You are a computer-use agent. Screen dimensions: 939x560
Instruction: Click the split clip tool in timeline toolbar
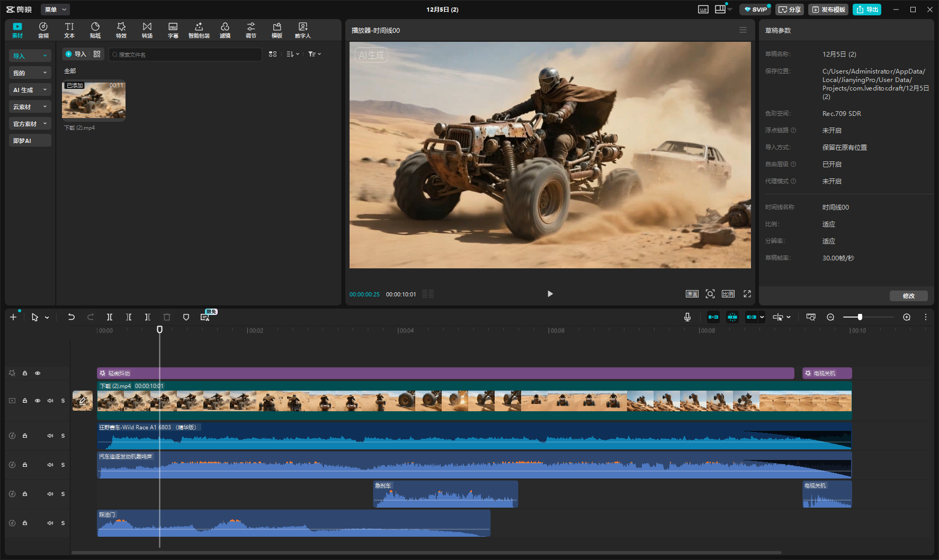(109, 317)
